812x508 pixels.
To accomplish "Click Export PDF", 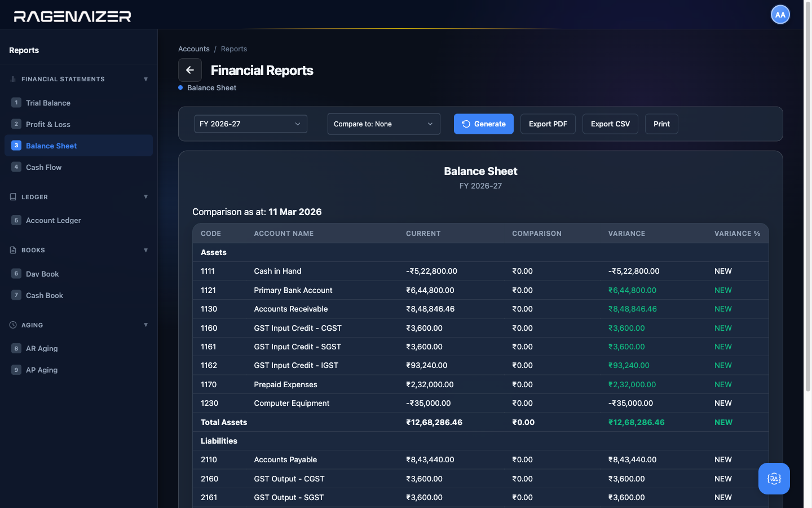I will (x=548, y=124).
